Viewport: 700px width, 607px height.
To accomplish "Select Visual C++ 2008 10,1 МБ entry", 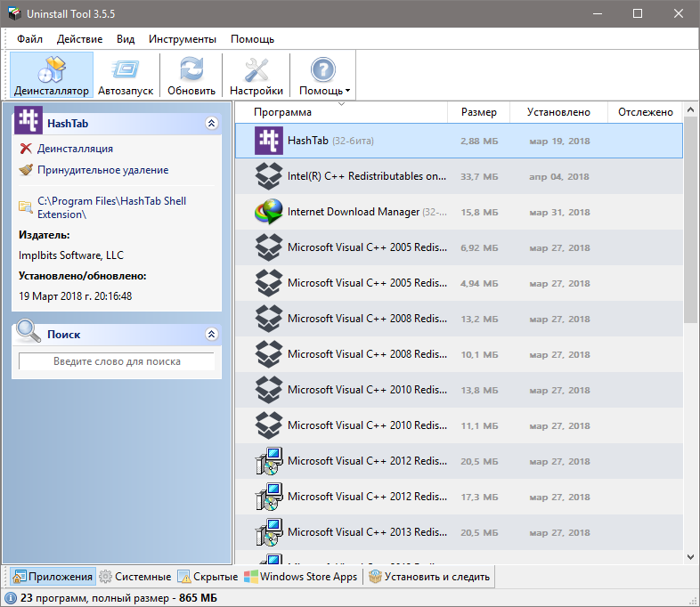I will coord(459,354).
